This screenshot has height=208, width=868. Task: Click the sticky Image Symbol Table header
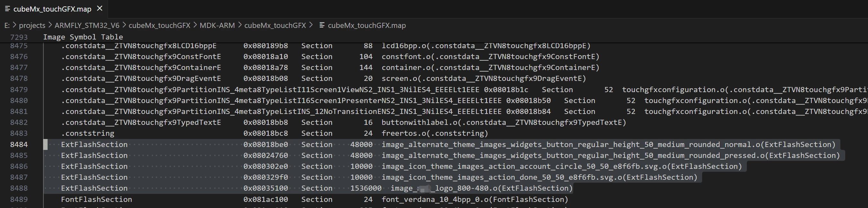[x=83, y=37]
